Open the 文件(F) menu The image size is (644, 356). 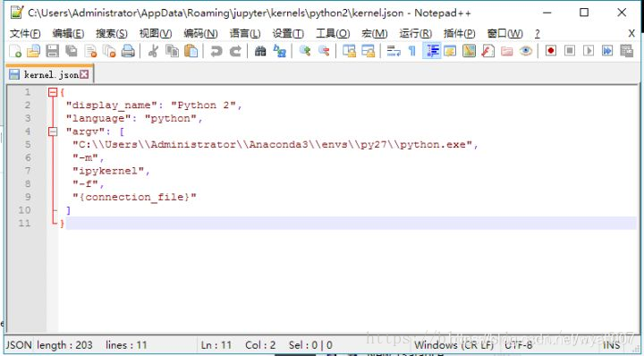point(25,34)
